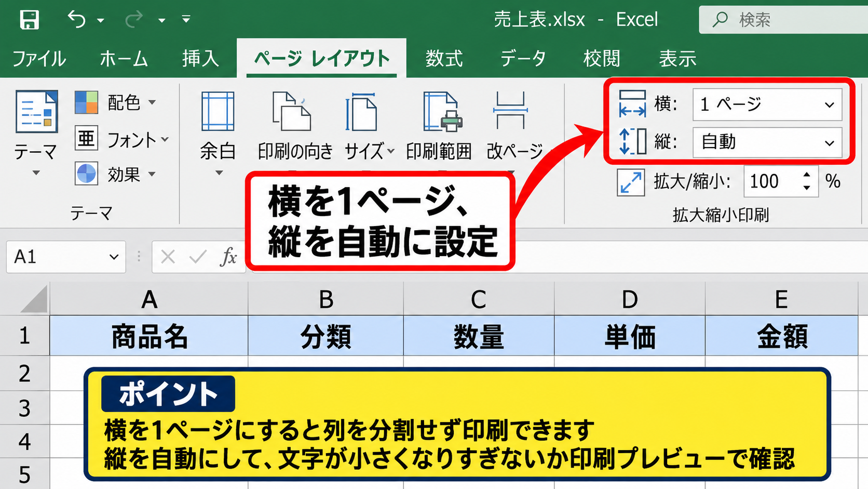Select row 1 header
Image resolution: width=868 pixels, height=489 pixels.
click(x=24, y=336)
